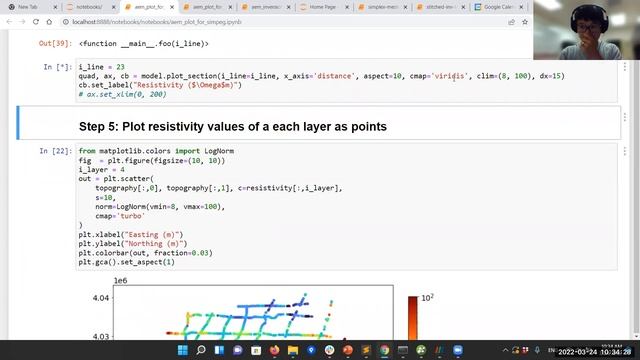Close the New Tab browser tab
The image size is (640, 360).
point(55,7)
